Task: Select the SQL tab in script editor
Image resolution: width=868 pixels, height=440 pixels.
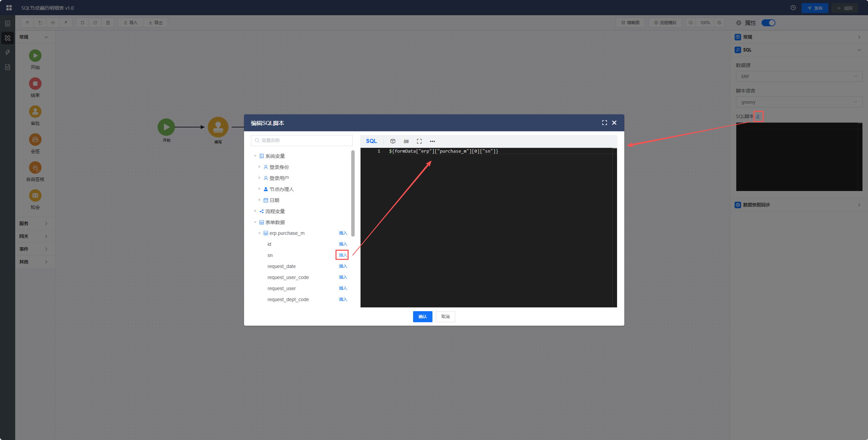Action: (371, 141)
